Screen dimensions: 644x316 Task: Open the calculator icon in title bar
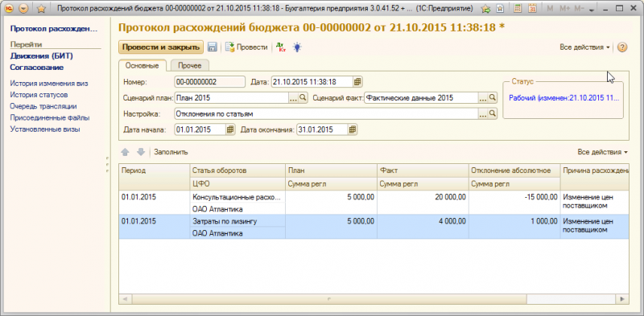pos(518,8)
